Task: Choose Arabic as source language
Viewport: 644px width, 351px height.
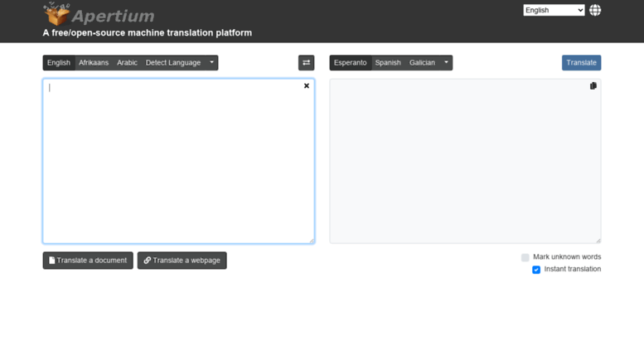Action: click(x=127, y=63)
